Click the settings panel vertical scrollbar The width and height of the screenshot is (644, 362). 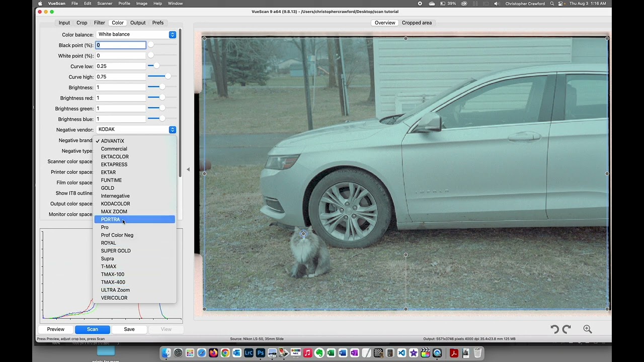click(180, 103)
